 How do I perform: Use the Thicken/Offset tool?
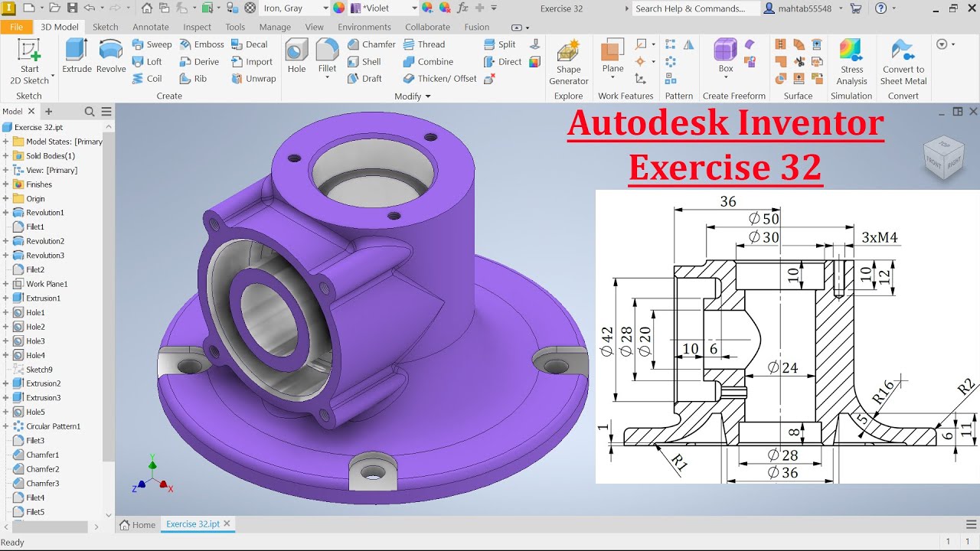[439, 78]
